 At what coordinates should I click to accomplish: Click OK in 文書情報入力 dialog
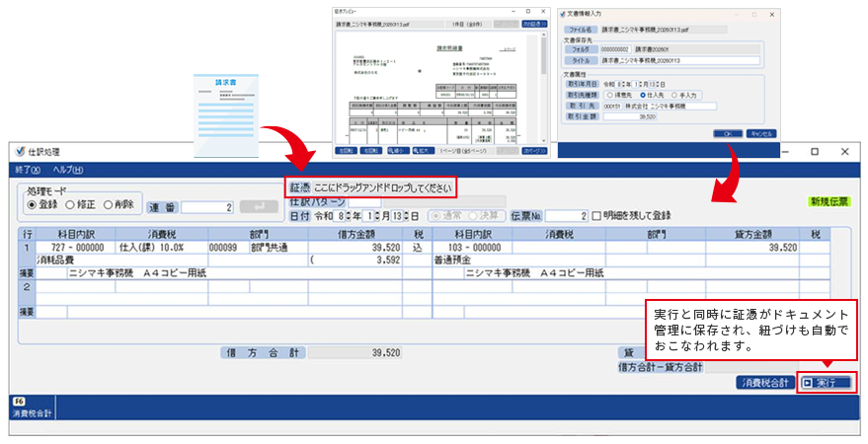click(726, 132)
